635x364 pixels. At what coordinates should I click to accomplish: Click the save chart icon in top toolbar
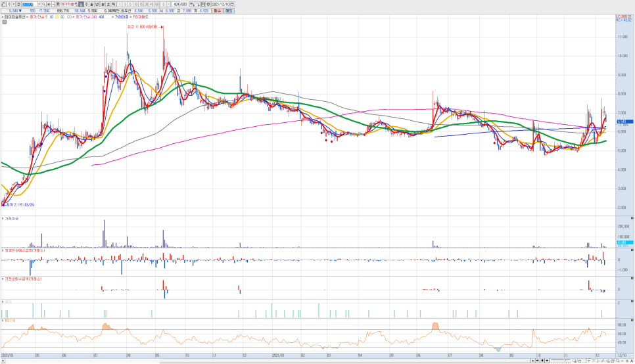tap(202, 4)
